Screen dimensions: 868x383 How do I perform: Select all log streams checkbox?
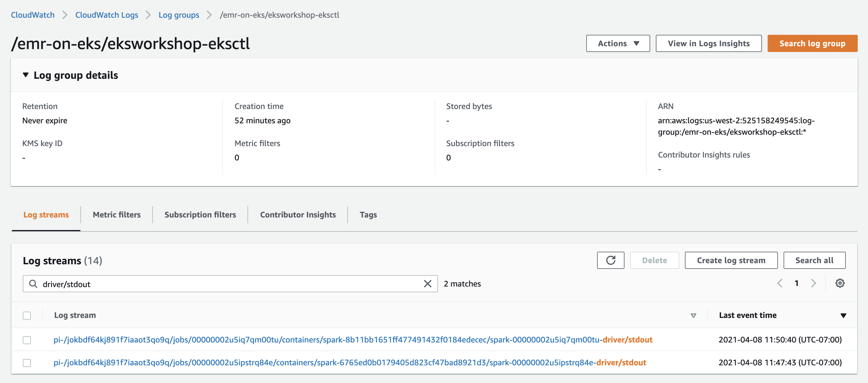pos(27,316)
